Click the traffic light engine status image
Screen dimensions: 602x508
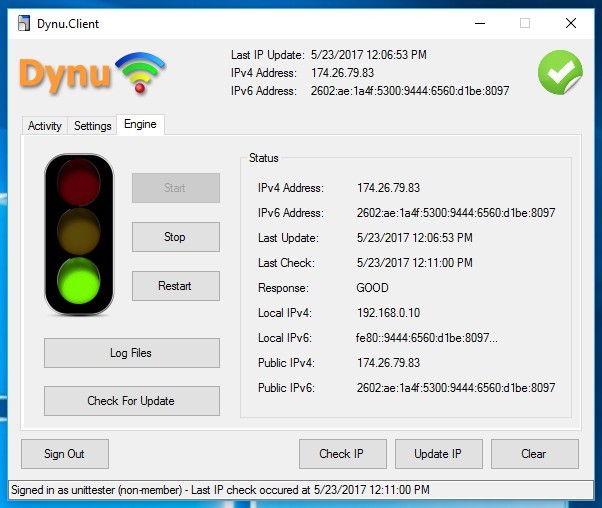click(x=79, y=235)
